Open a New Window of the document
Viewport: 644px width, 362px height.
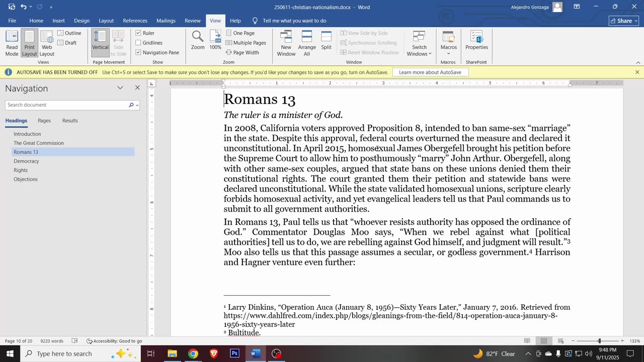point(286,43)
